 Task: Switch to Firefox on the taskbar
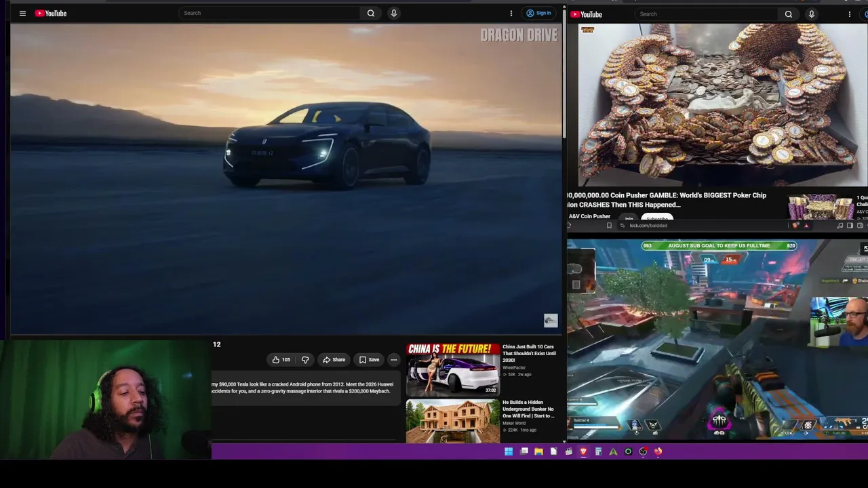(x=658, y=451)
